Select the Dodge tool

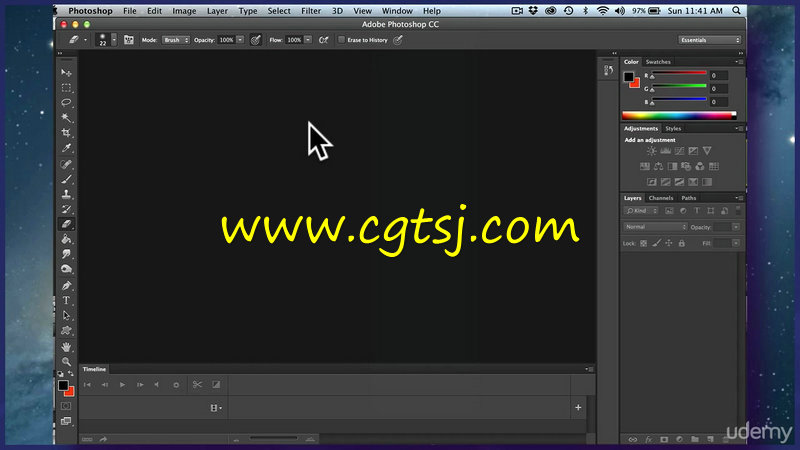66,269
